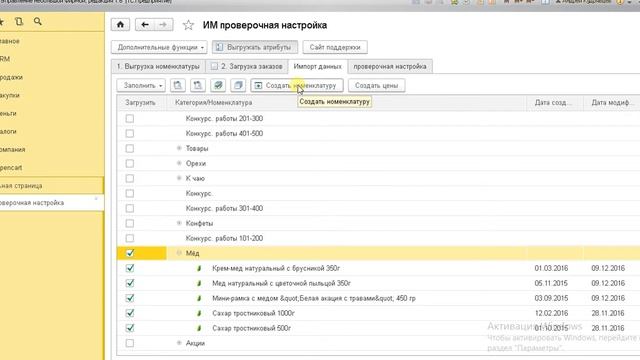Sort by Дата созд. column header
The width and height of the screenshot is (640, 360).
[554, 102]
